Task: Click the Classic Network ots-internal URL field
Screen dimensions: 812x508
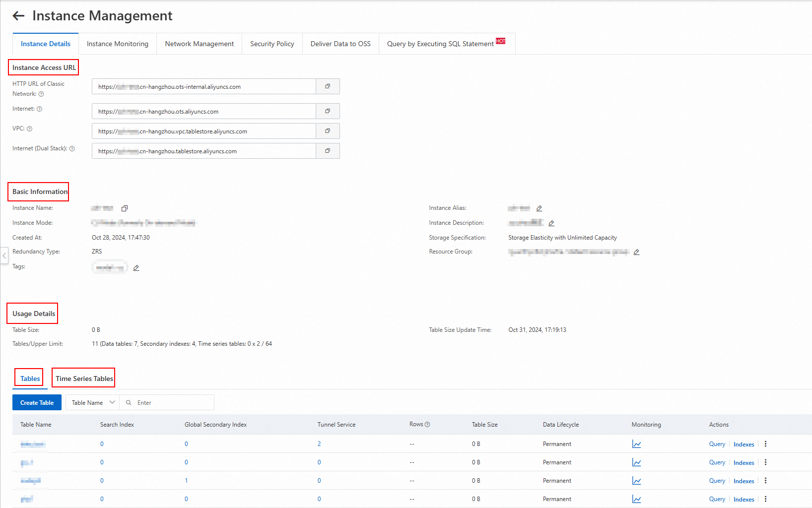Action: click(x=204, y=86)
